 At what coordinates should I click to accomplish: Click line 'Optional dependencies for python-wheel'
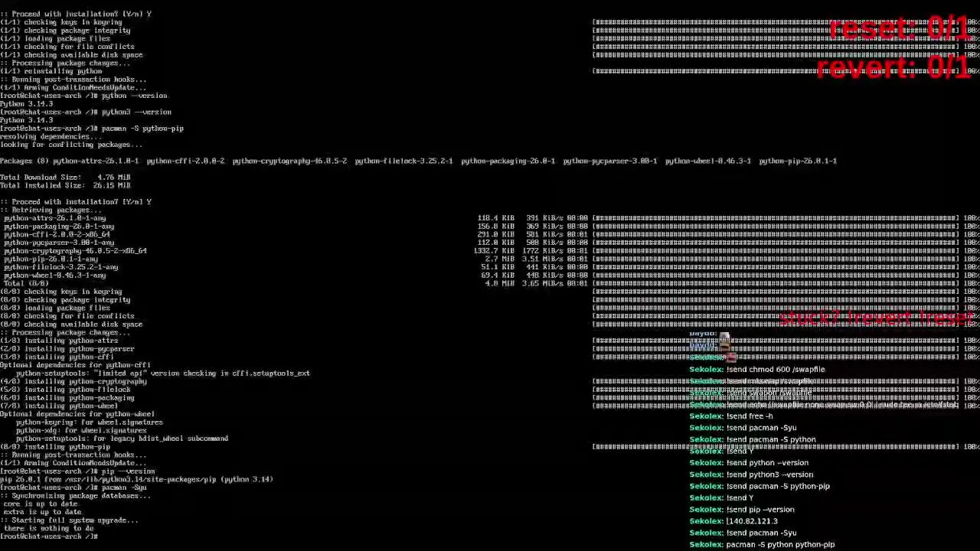tap(77, 414)
